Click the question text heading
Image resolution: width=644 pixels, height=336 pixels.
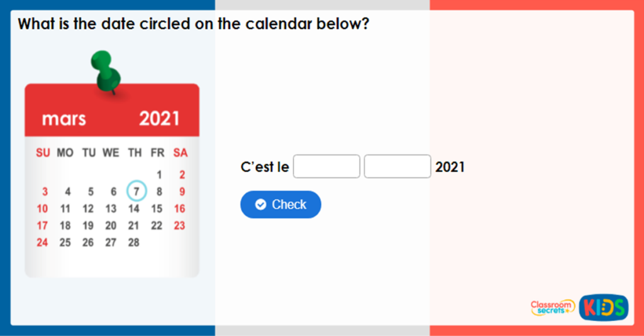pos(193,24)
